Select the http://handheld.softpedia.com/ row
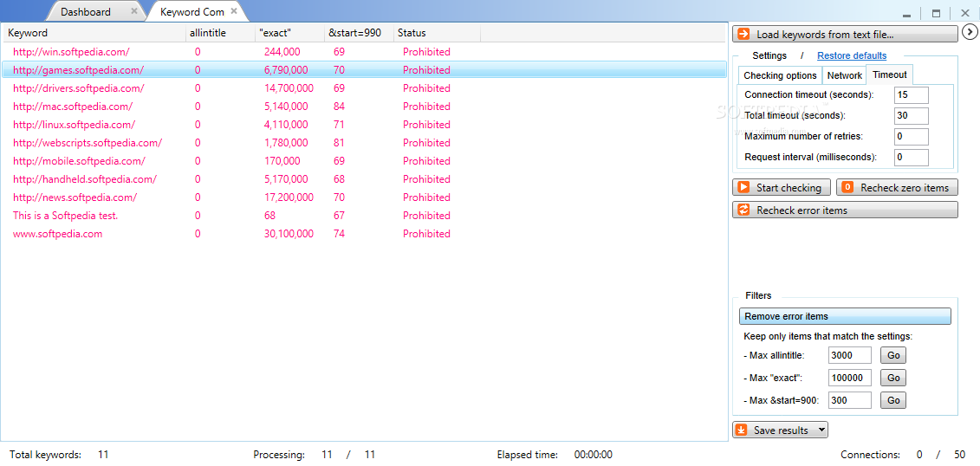 (365, 179)
